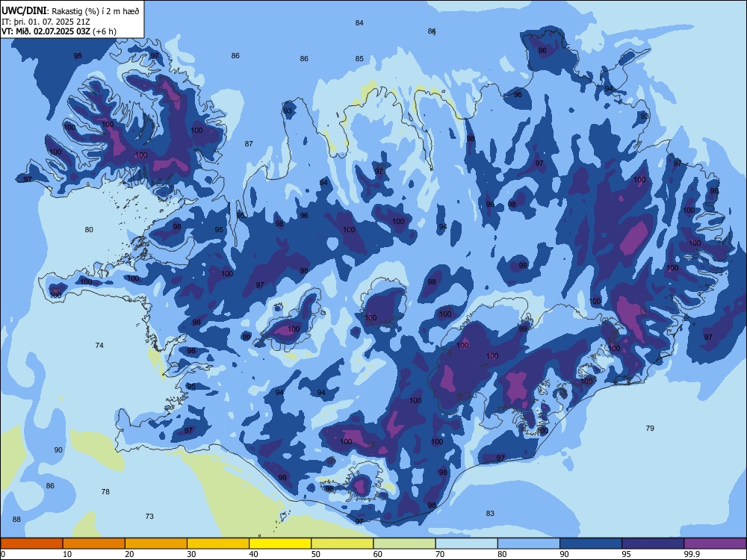
Task: Click the "88" humidity value on the map
Action: 16,520
